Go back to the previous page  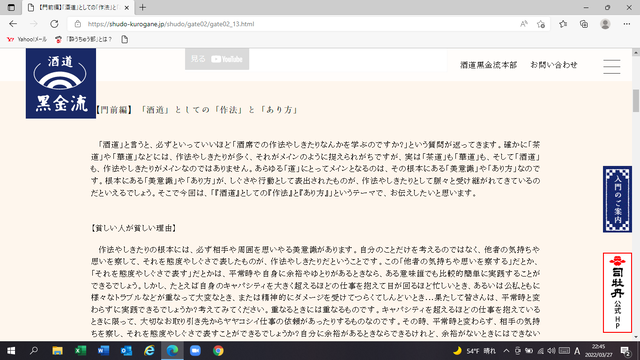(x=13, y=24)
